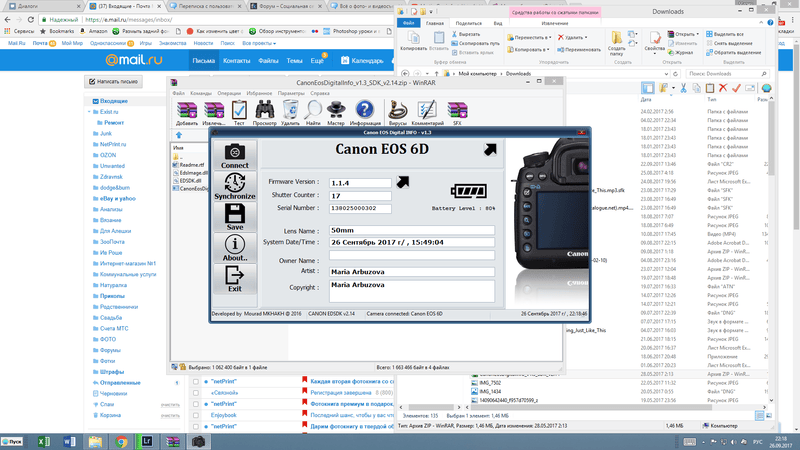Check the first "netPrint" email checkbox
Image resolution: width=800 pixels, height=450 pixels.
click(x=196, y=381)
